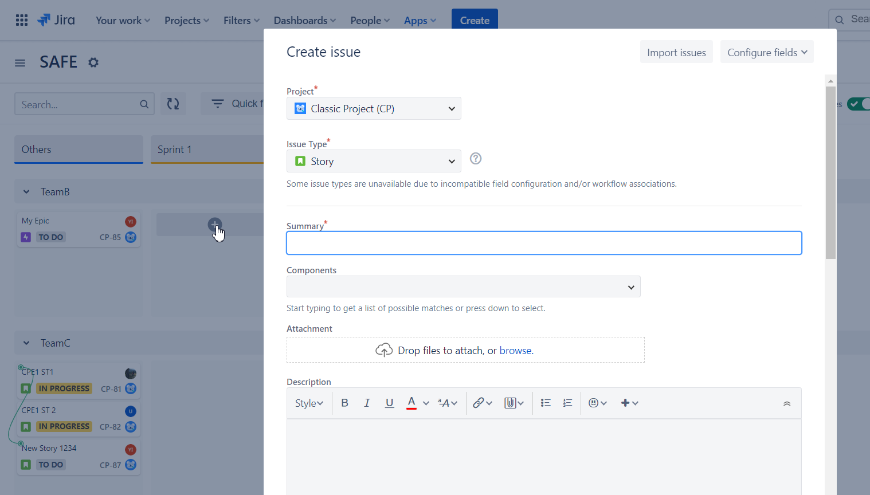Open the hamburger menu beside SAFE

[x=20, y=63]
